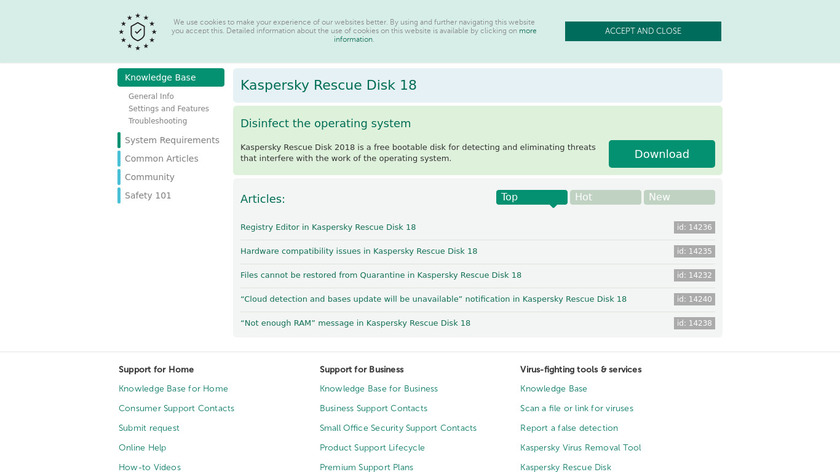Screen dimensions: 840x472
Task: Open Cloud detection and bases update article
Action: [x=433, y=299]
